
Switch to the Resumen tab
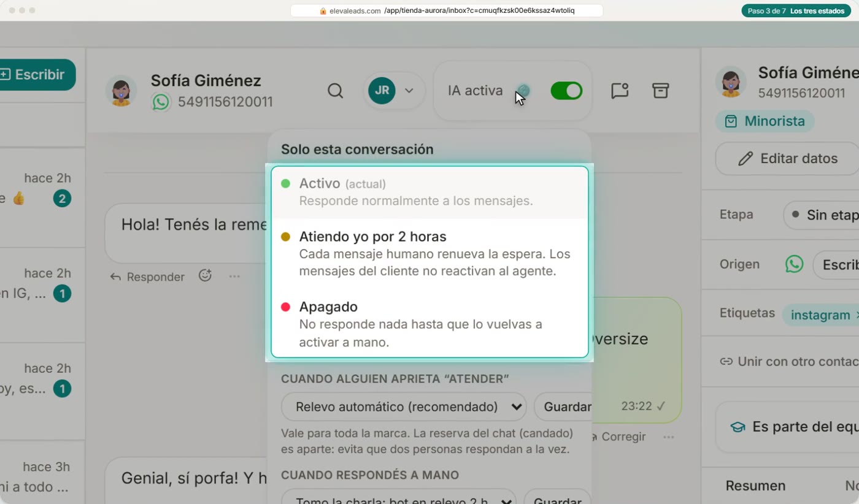755,486
